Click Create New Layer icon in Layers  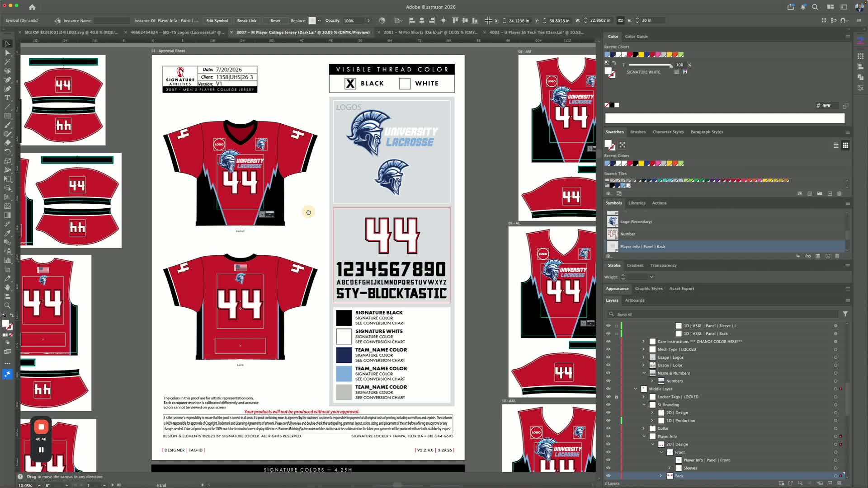[830, 483]
